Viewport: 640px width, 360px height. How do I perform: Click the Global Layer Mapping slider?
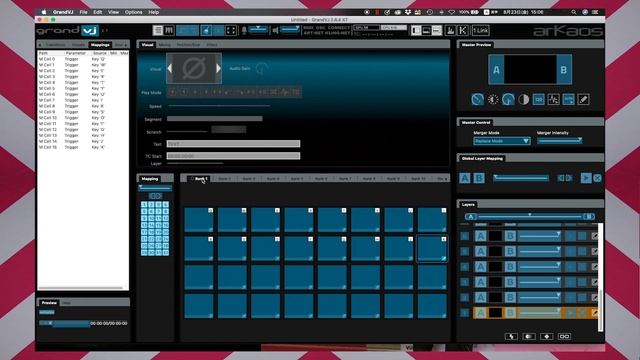coord(521,178)
